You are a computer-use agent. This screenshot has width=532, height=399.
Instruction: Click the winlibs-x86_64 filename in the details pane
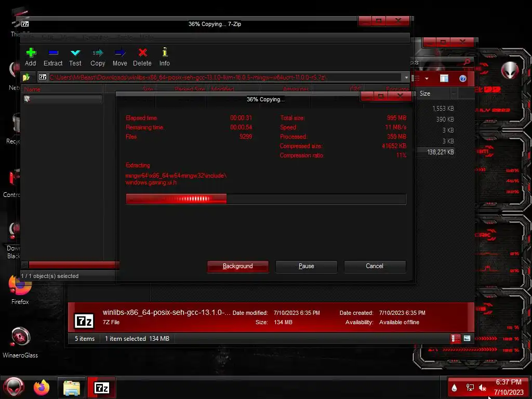[x=167, y=312]
